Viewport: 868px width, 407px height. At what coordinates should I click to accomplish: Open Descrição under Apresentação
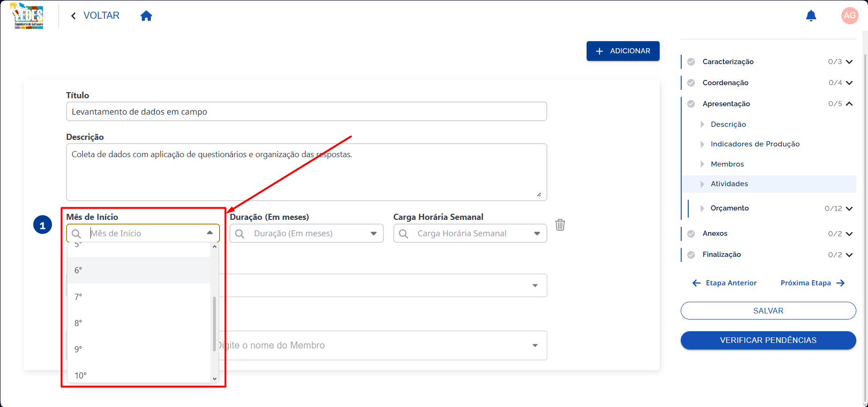[728, 124]
